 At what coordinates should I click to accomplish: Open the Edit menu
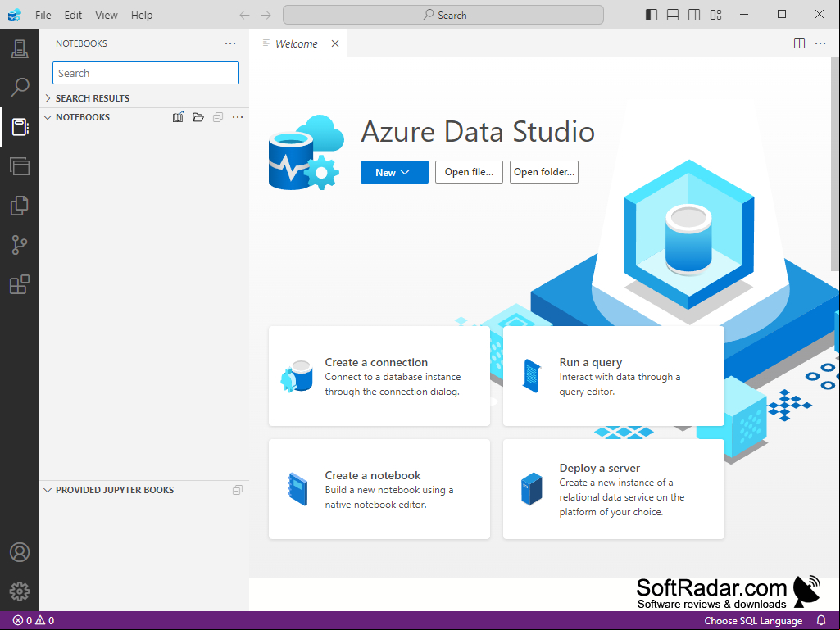[x=73, y=15]
